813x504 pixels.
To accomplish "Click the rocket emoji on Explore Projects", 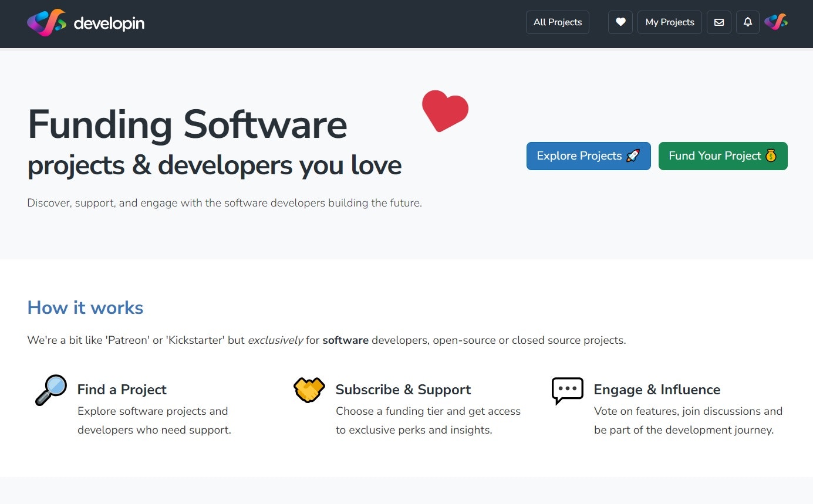I will tap(633, 156).
